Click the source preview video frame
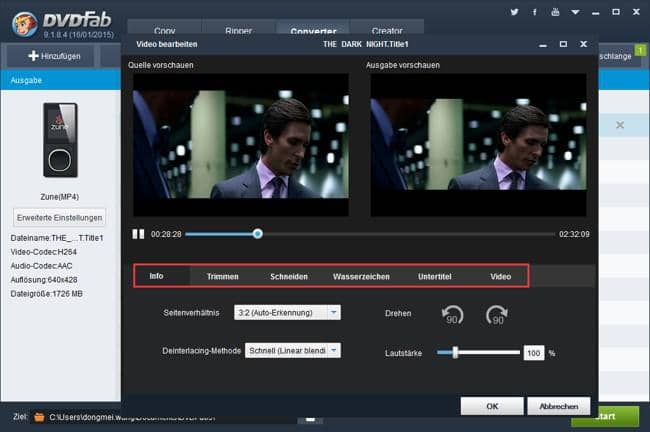The width and height of the screenshot is (650, 432). point(241,145)
